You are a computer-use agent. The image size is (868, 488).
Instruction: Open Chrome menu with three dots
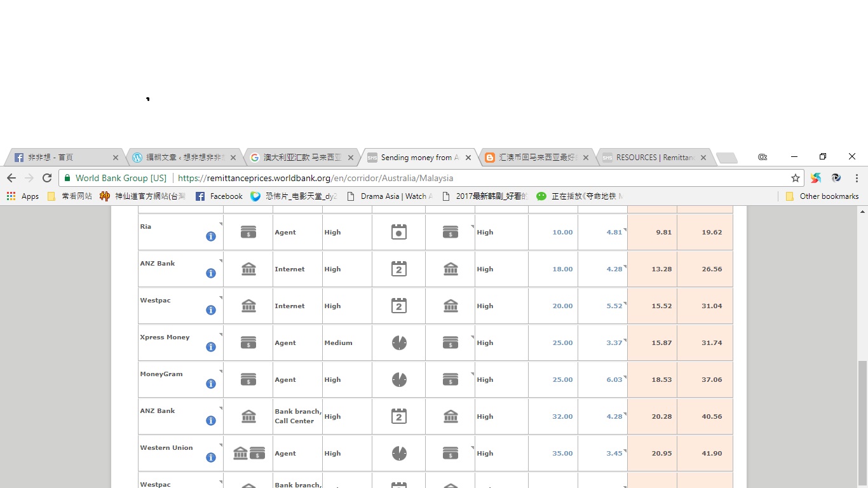[857, 178]
